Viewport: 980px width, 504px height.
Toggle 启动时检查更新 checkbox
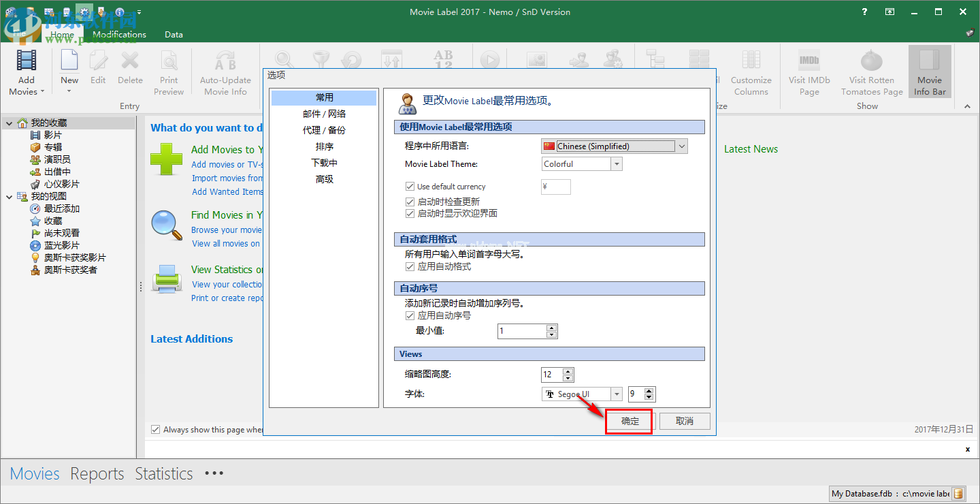(x=410, y=202)
